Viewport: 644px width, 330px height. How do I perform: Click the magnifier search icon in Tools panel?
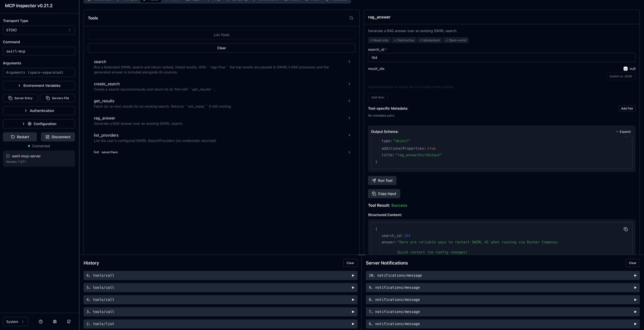pos(351,18)
